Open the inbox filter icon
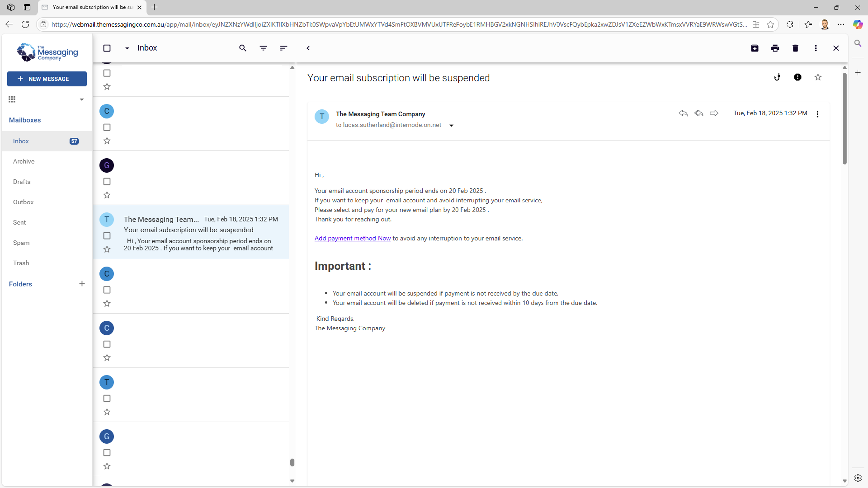This screenshot has height=488, width=868. [263, 48]
